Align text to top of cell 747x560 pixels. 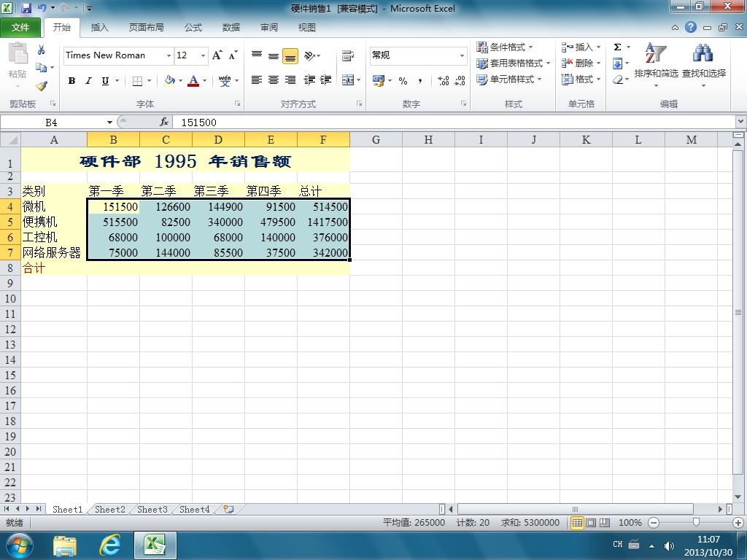pos(257,55)
